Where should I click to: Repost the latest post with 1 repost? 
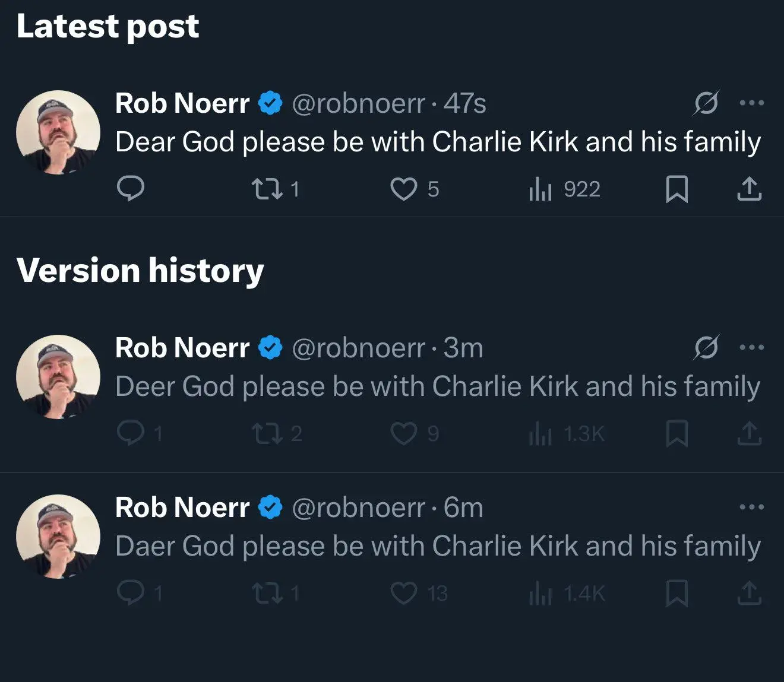pyautogui.click(x=267, y=189)
